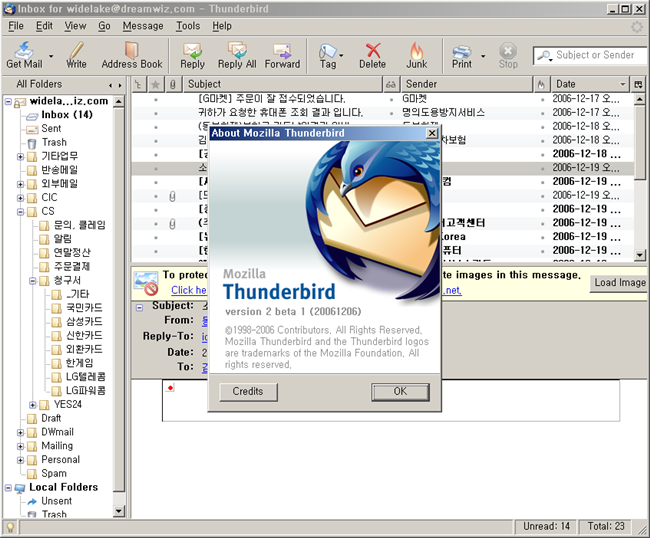Open the Go menu
Image resolution: width=650 pixels, height=538 pixels.
[x=104, y=26]
